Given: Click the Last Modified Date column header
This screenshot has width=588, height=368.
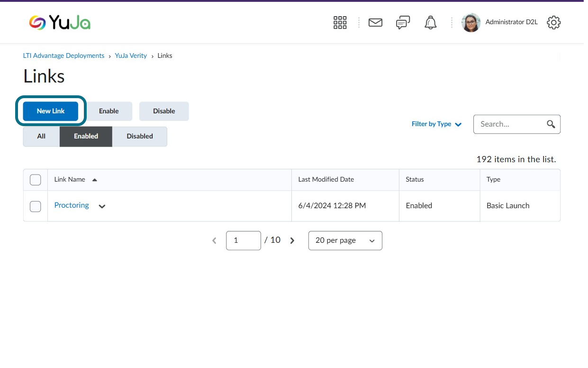Looking at the screenshot, I should point(326,179).
